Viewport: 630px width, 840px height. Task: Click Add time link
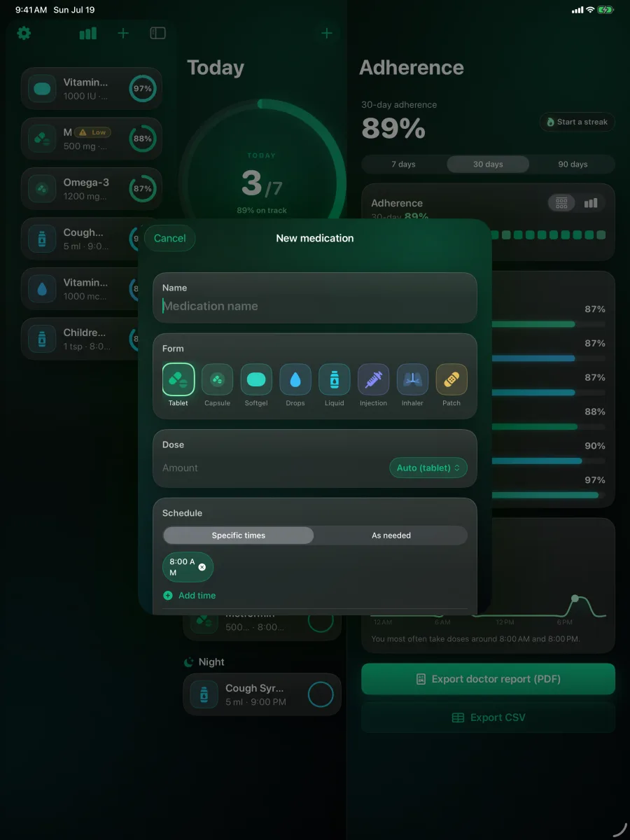[x=190, y=596]
